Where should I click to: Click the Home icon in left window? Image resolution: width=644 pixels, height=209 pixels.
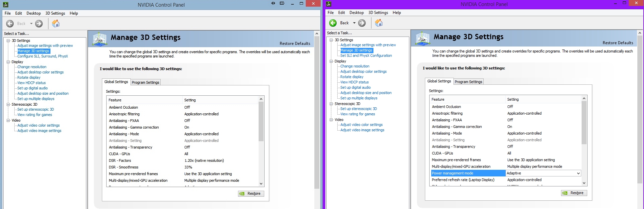(56, 23)
